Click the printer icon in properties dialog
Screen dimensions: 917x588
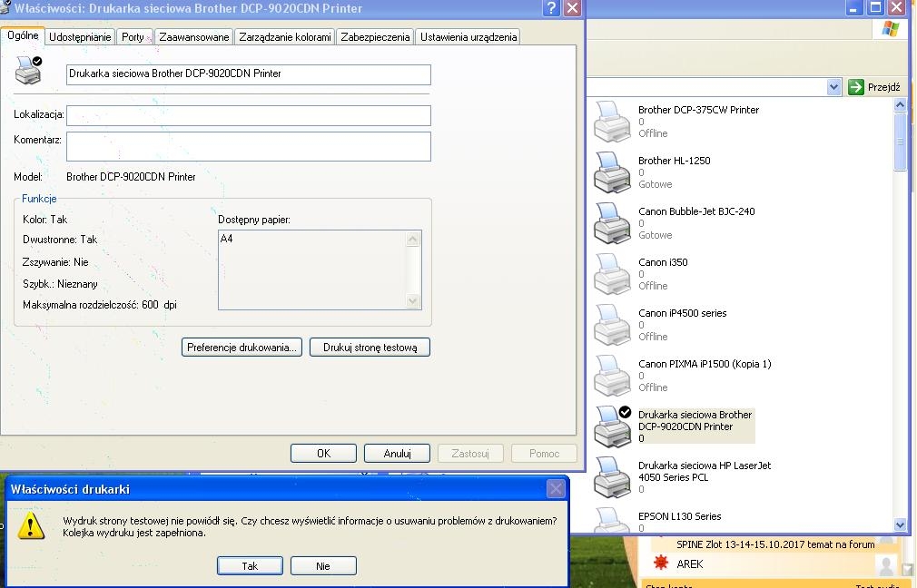point(28,71)
